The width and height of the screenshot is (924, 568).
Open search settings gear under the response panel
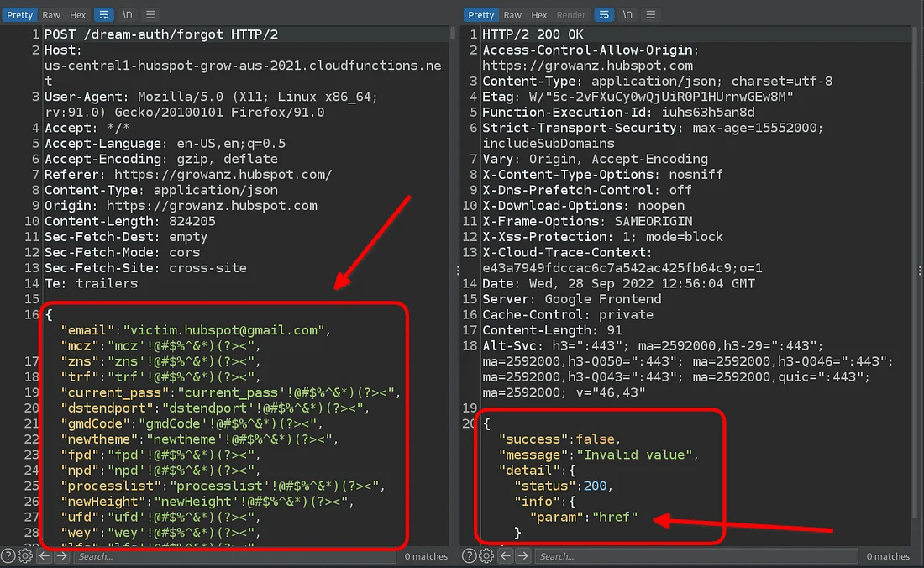486,555
